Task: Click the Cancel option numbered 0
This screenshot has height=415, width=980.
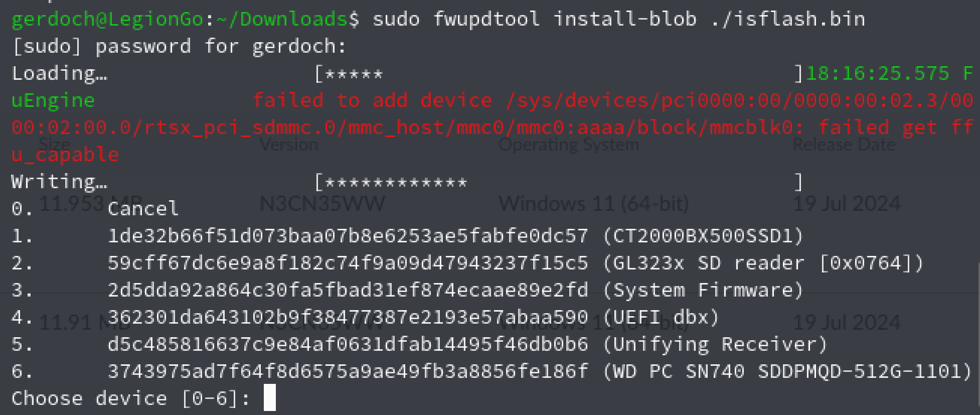Action: pyautogui.click(x=143, y=209)
